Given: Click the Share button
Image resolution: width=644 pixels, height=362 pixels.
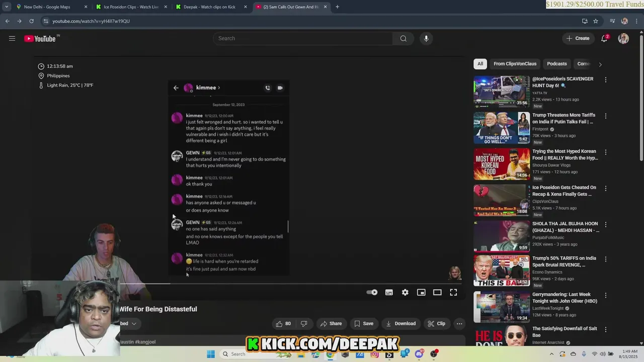Looking at the screenshot, I should pos(331,324).
